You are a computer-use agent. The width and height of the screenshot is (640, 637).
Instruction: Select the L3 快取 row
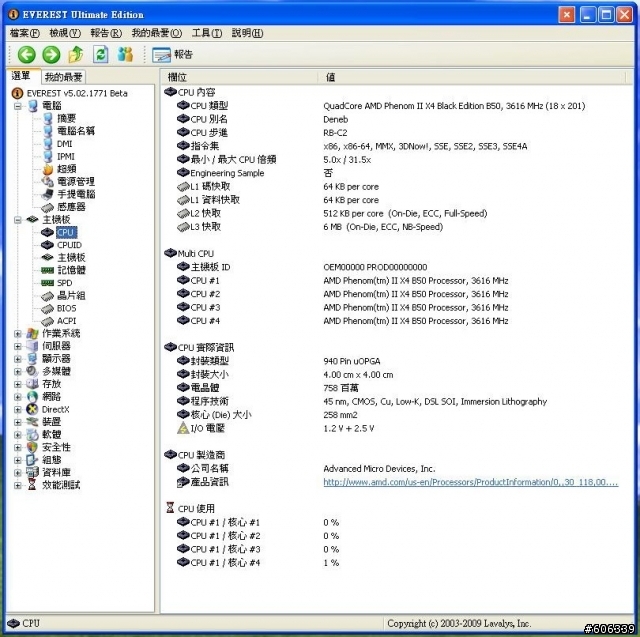[x=397, y=227]
